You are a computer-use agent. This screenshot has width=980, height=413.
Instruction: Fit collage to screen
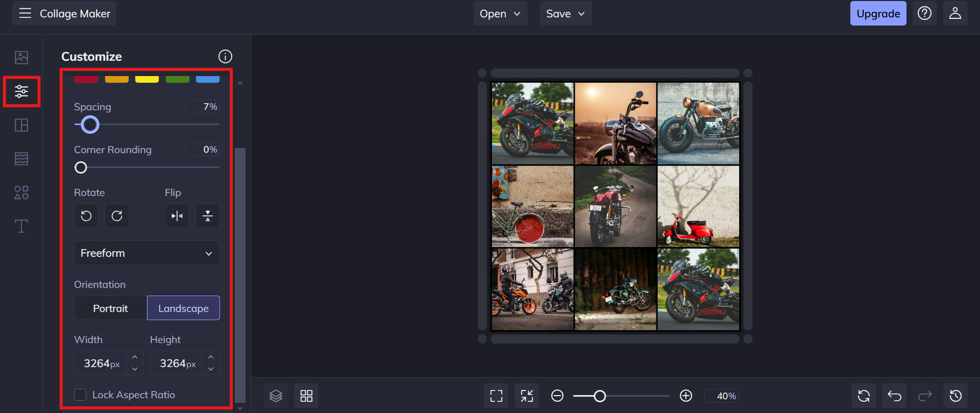[496, 396]
